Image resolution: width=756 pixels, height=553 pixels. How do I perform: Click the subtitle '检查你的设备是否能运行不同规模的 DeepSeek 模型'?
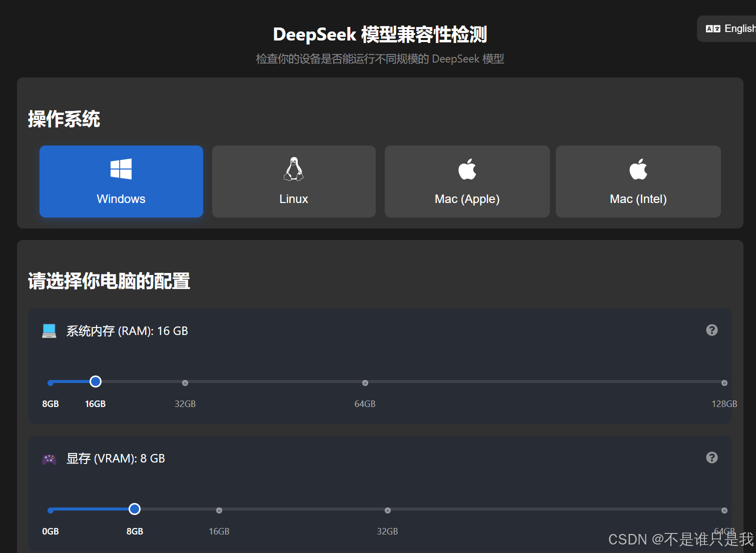[x=380, y=59]
